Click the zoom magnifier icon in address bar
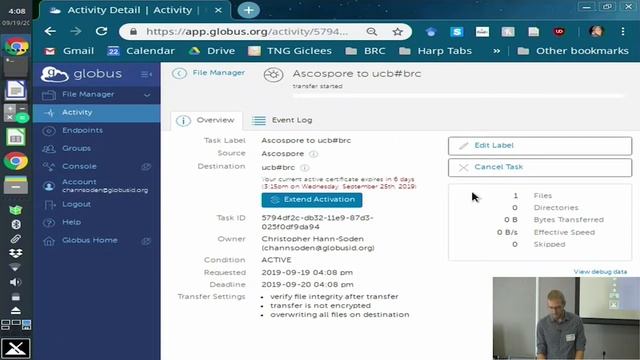This screenshot has height=360, width=640. pyautogui.click(x=371, y=32)
